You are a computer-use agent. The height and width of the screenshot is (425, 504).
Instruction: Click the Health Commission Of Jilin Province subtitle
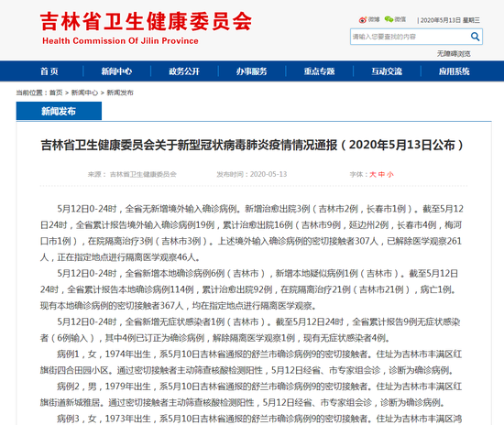(x=120, y=41)
